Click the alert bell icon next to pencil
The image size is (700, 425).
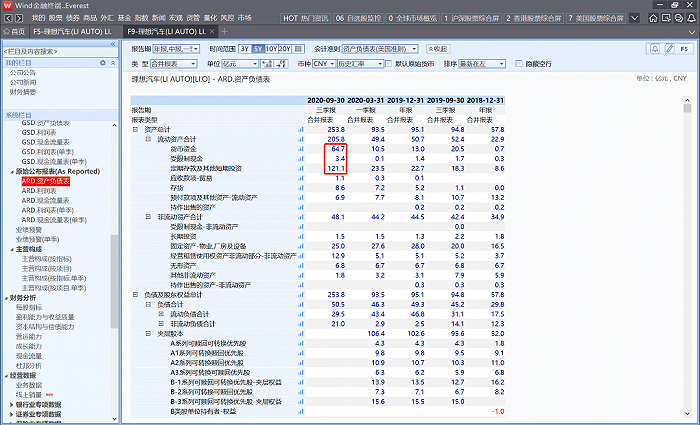click(654, 49)
